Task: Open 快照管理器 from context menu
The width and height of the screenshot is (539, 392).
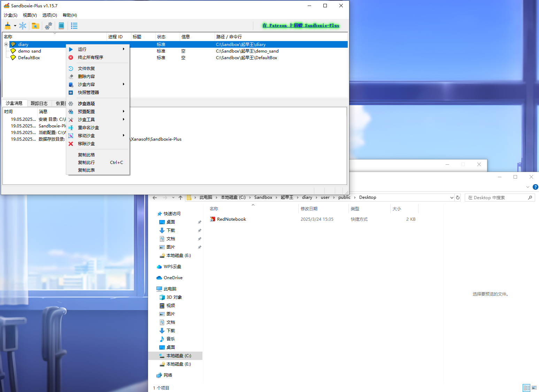Action: click(98, 93)
